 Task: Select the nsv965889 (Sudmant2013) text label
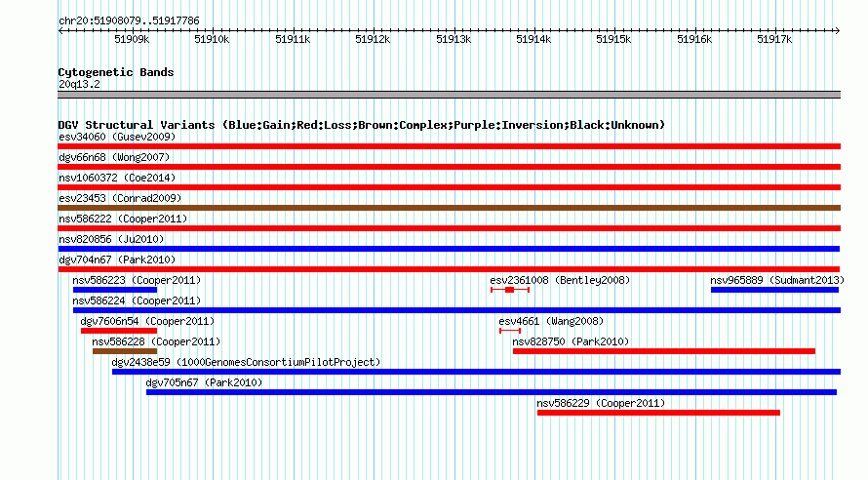coord(777,280)
